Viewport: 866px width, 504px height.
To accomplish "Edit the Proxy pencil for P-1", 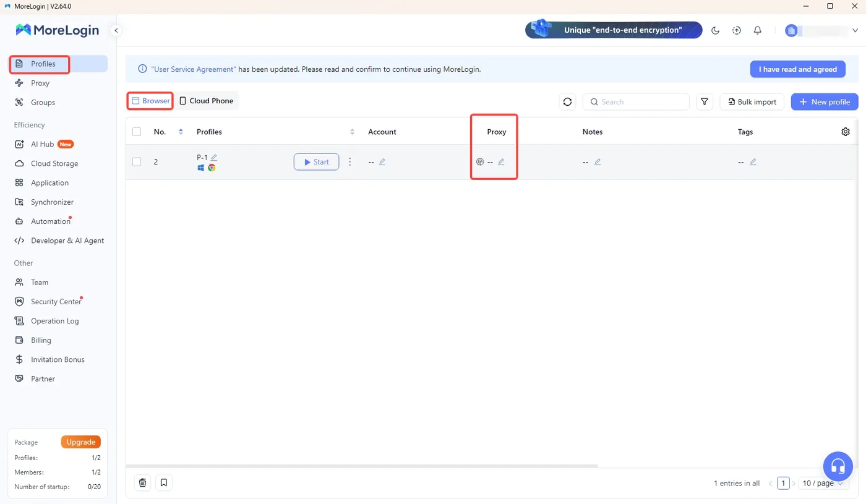I will [501, 162].
